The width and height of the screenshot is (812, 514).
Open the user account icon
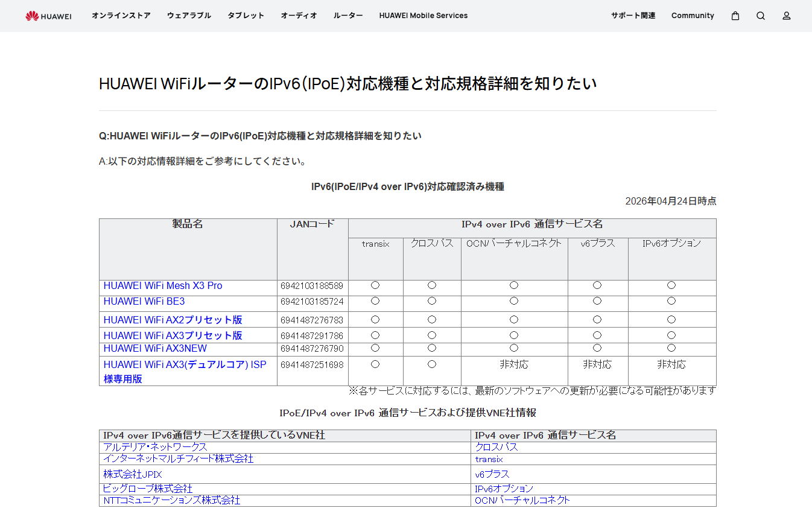(787, 16)
